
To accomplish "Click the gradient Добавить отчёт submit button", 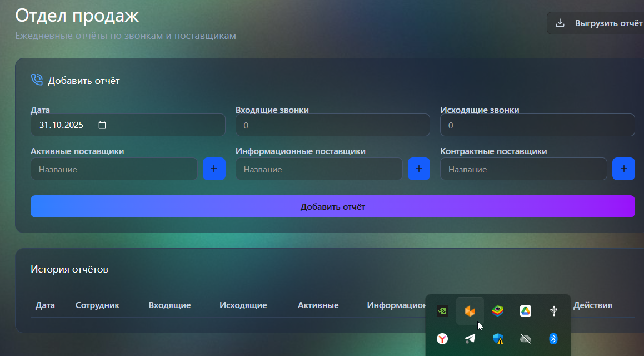I will (333, 206).
